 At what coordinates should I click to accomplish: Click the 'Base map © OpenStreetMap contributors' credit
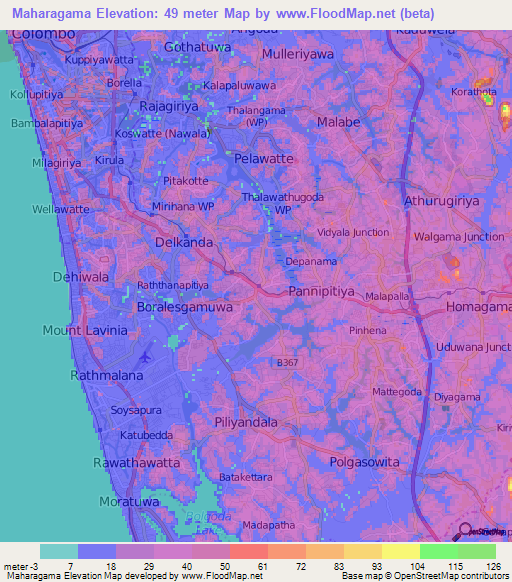[425, 576]
